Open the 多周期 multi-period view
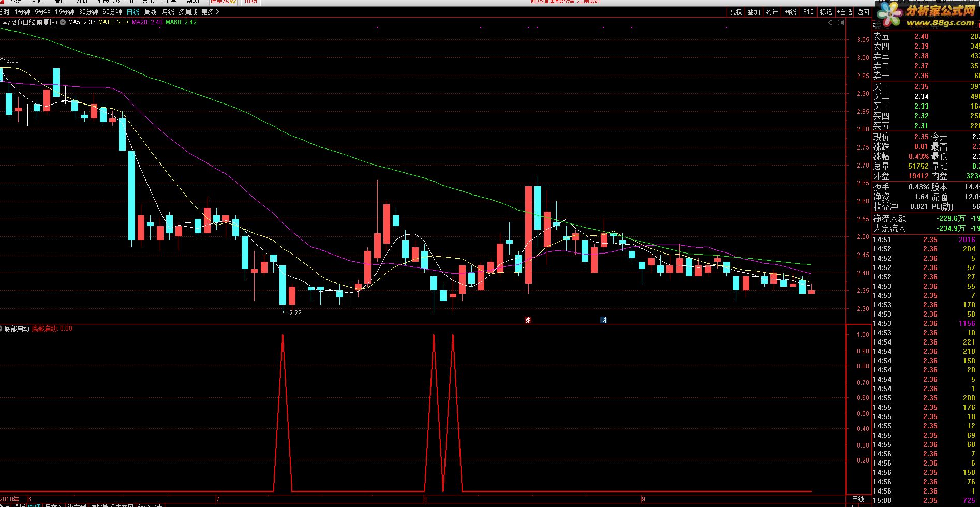This screenshot has width=980, height=507. pos(188,12)
